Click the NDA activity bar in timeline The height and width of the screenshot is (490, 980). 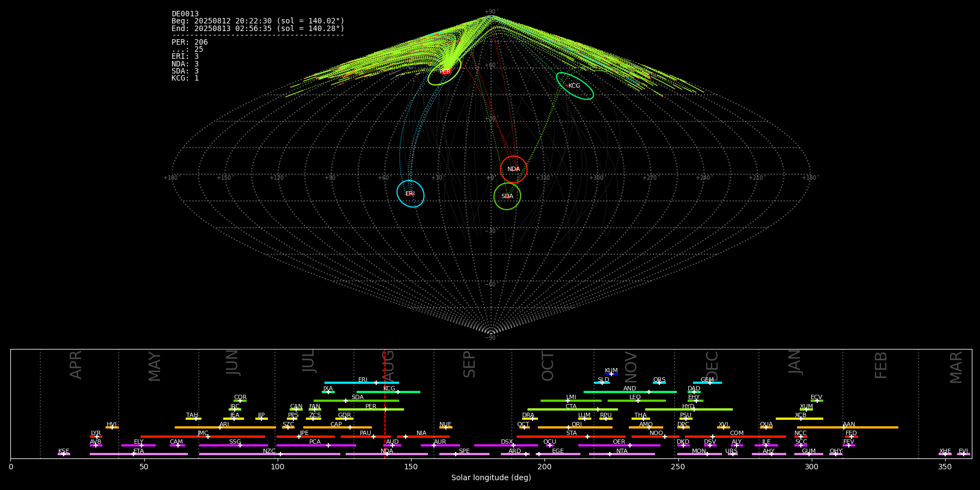coord(387,454)
